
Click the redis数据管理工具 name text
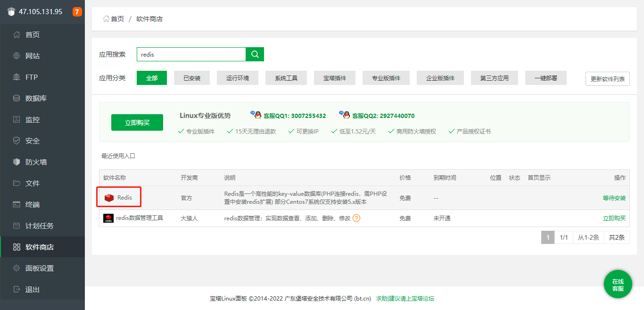click(x=140, y=218)
